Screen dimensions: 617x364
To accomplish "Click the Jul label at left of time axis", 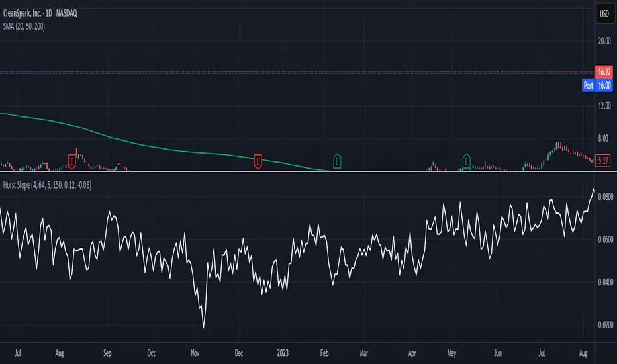I will click(18, 353).
